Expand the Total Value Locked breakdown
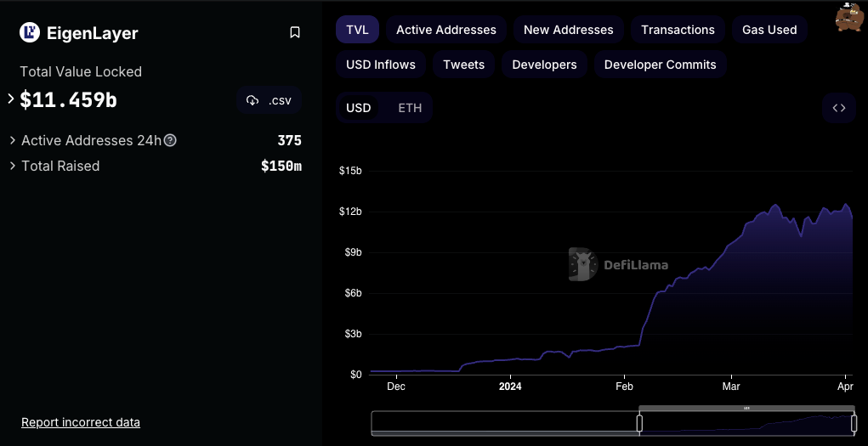 click(x=11, y=99)
